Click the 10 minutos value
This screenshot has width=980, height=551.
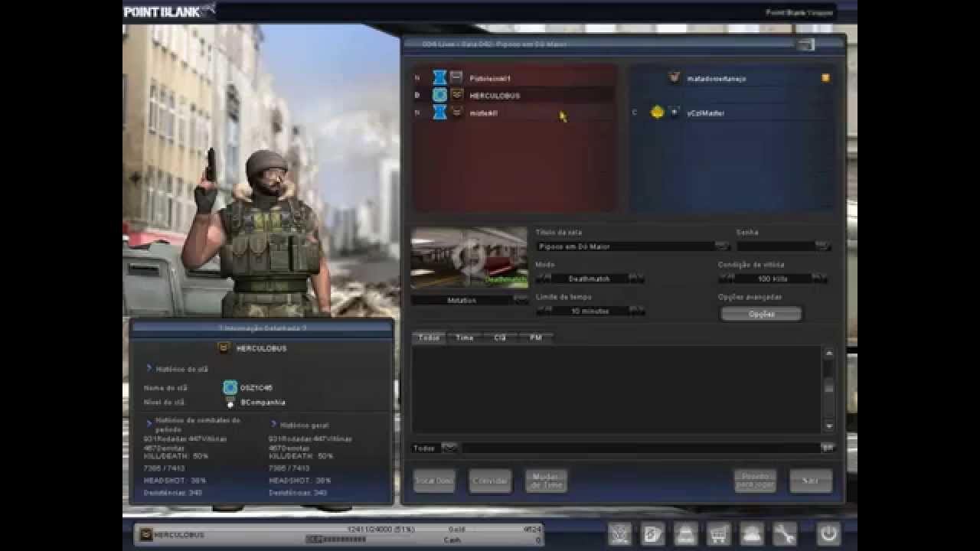[x=590, y=311]
